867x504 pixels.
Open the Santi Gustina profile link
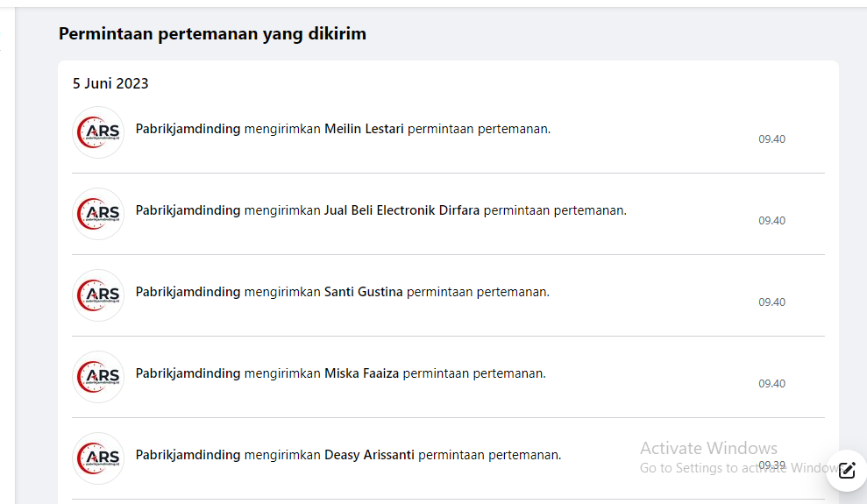363,292
